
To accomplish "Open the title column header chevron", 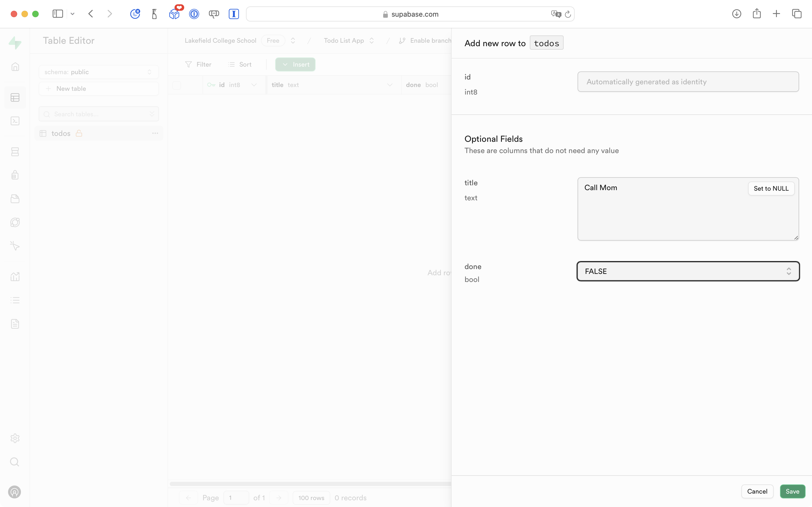I will click(390, 85).
